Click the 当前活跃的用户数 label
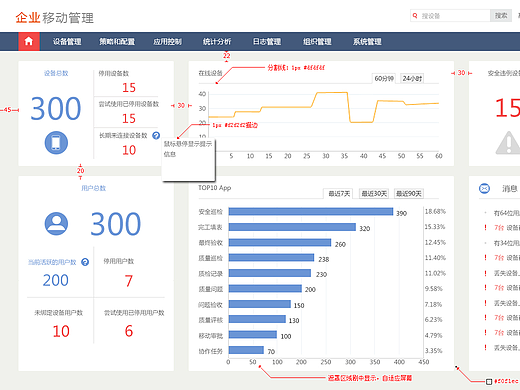 (x=52, y=262)
